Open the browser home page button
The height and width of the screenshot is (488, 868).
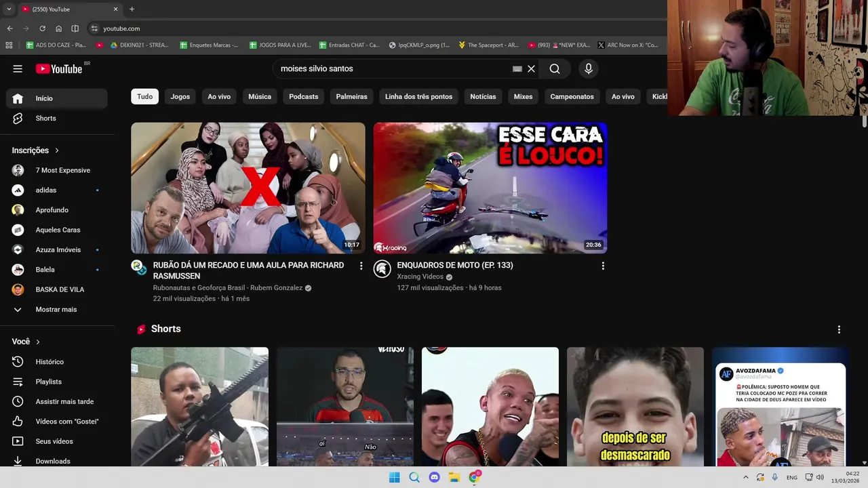(x=58, y=28)
